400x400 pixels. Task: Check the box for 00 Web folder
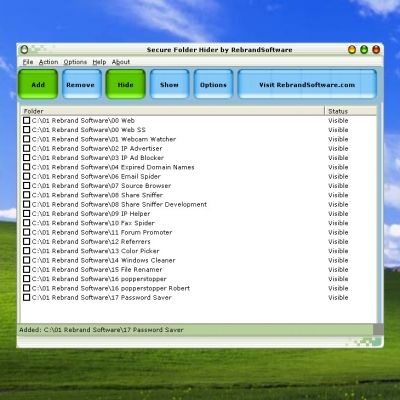[26, 120]
